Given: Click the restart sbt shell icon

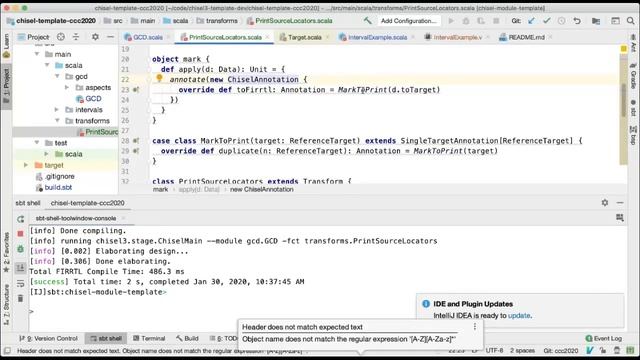Looking at the screenshot, I should pyautogui.click(x=20, y=219).
